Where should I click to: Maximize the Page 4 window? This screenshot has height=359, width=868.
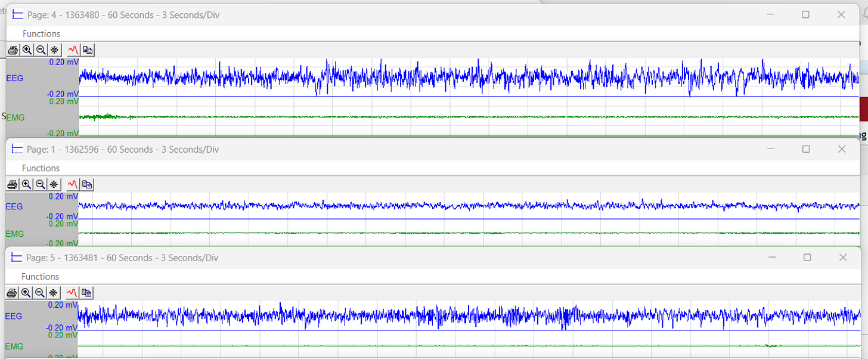806,15
